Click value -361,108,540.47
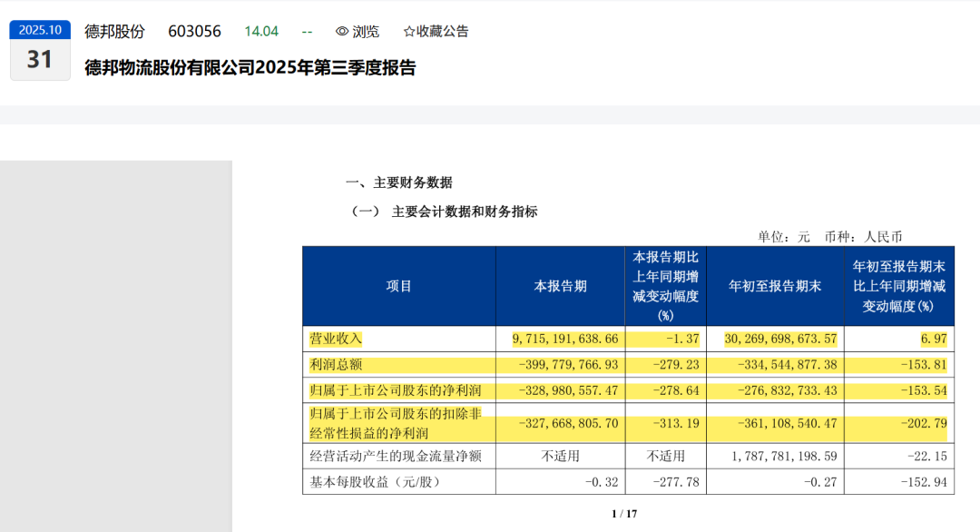Screen dimensions: 980x532 tap(788, 423)
